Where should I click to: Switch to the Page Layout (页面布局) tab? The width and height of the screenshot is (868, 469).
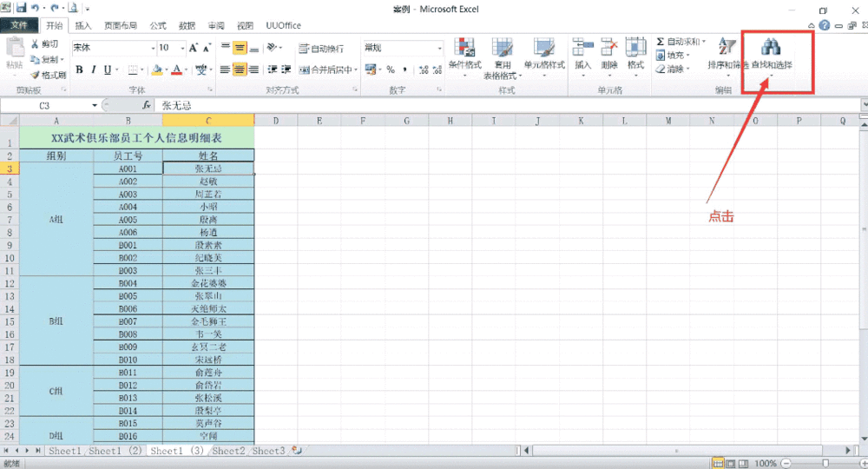pyautogui.click(x=120, y=25)
